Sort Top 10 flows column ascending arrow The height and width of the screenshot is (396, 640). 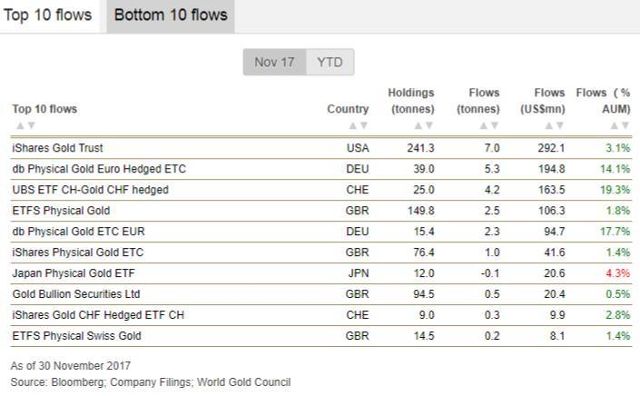click(x=20, y=126)
